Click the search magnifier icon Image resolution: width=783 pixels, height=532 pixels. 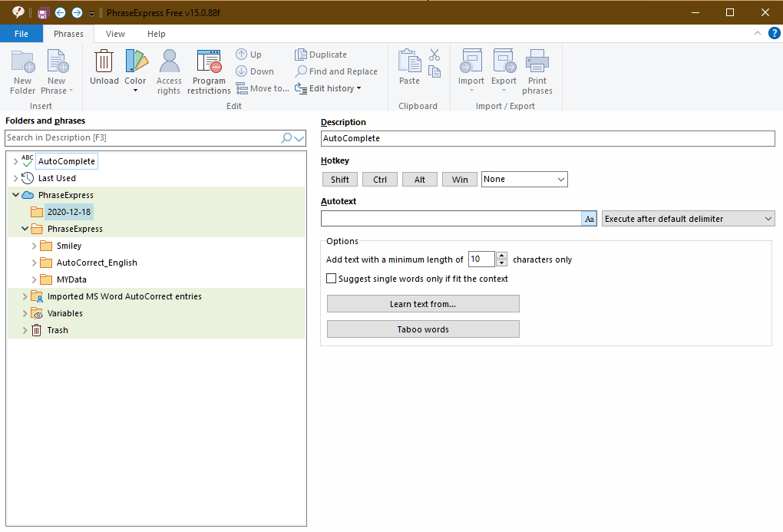[x=286, y=138]
